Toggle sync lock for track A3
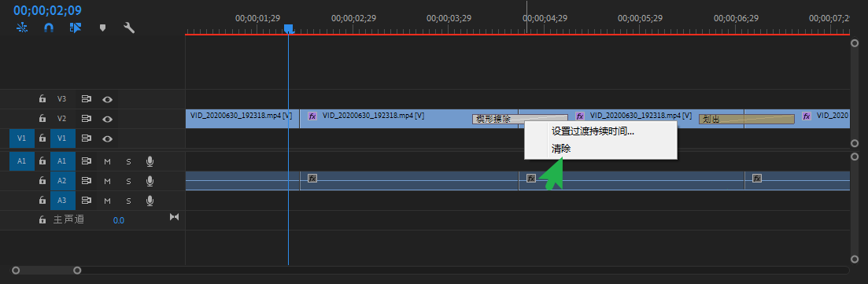 [86, 201]
